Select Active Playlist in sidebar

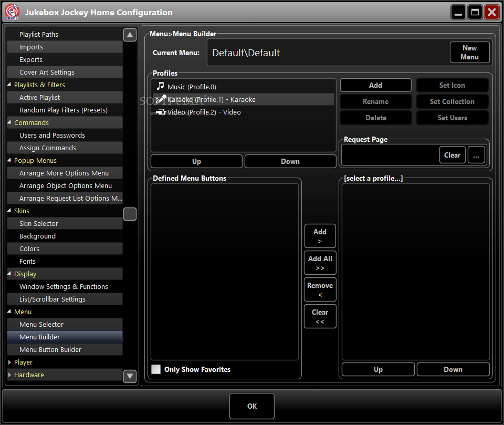tap(65, 97)
